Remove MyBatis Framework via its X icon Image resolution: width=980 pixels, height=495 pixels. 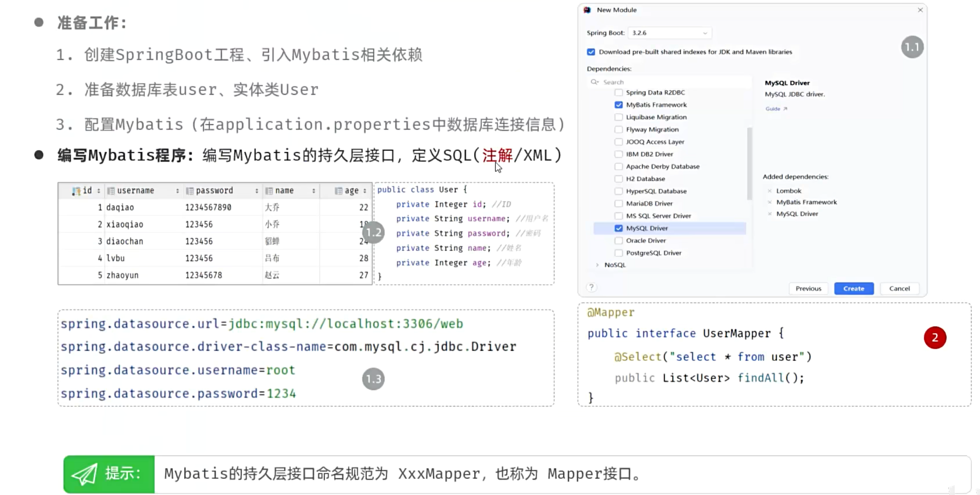pyautogui.click(x=770, y=202)
